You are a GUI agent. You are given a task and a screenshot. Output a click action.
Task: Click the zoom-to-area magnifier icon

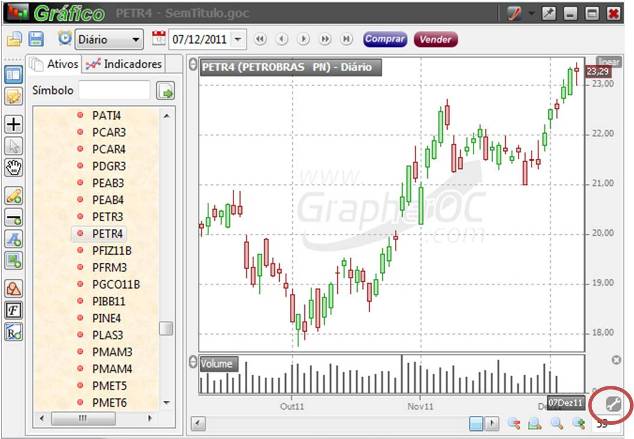coord(535,424)
